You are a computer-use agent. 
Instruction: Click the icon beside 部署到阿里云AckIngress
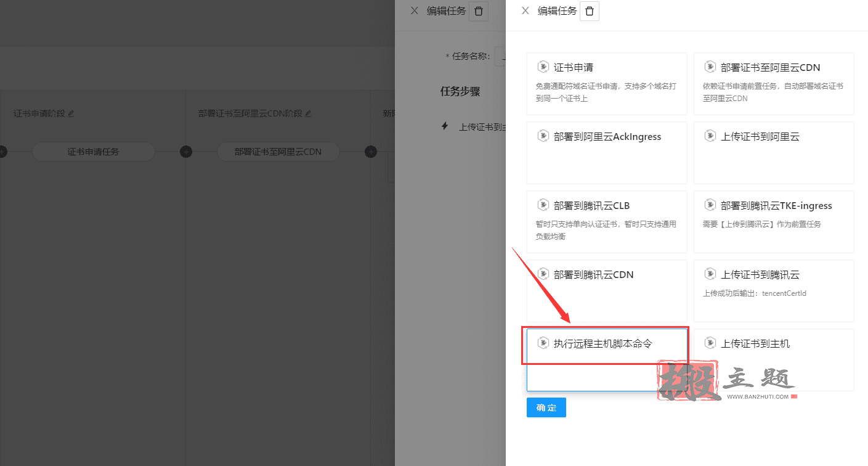click(x=543, y=136)
